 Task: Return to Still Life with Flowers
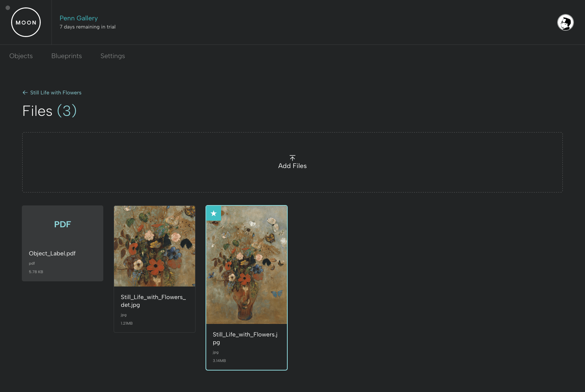point(56,93)
